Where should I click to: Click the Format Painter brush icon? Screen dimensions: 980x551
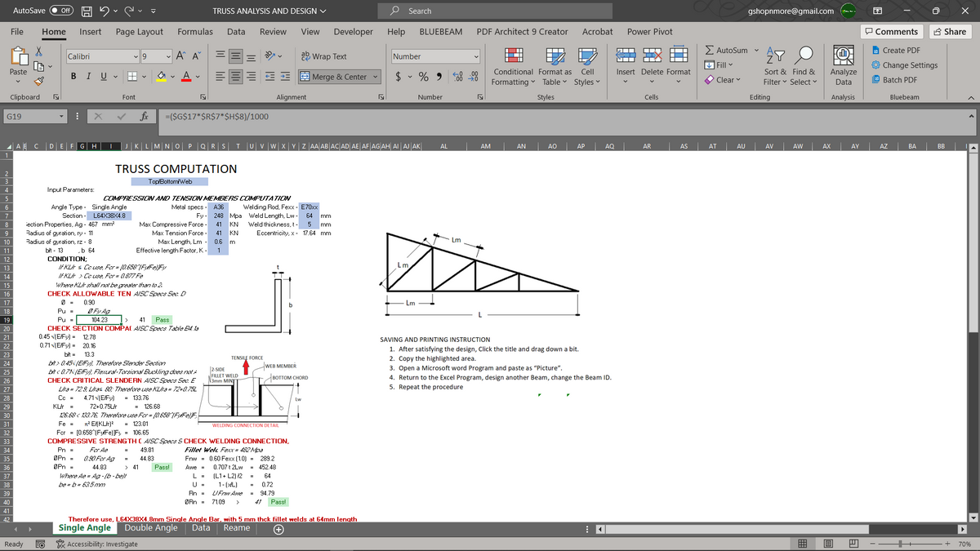(40, 80)
